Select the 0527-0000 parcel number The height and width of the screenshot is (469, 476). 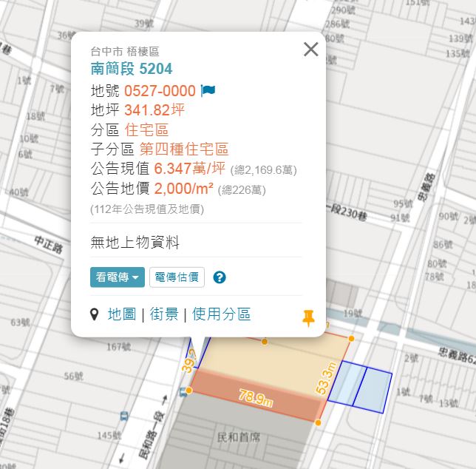click(x=160, y=91)
